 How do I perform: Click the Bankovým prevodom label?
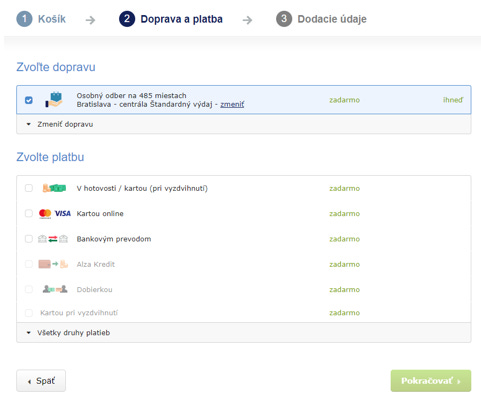[x=114, y=239]
